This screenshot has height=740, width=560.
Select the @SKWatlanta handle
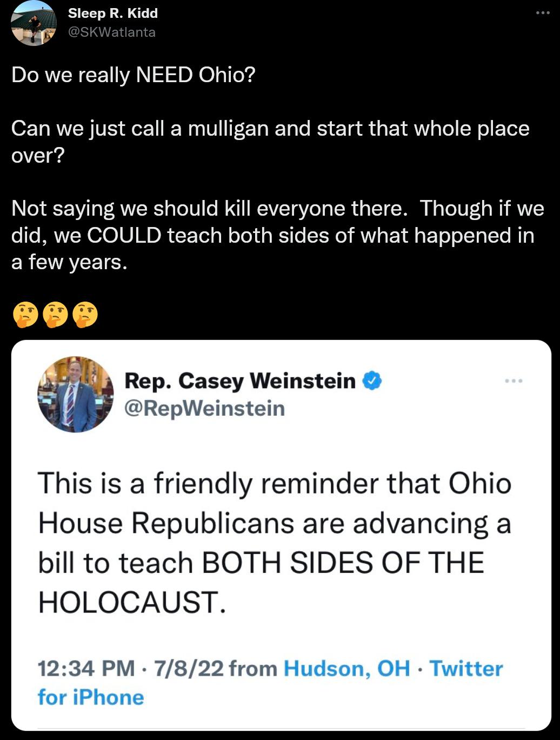click(112, 32)
